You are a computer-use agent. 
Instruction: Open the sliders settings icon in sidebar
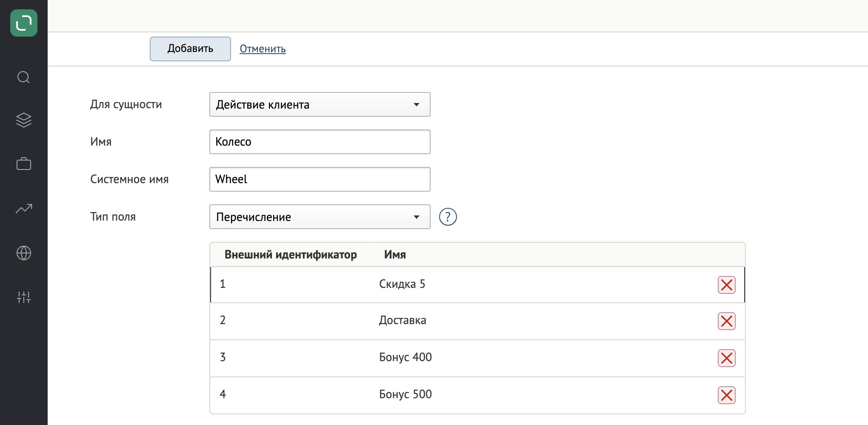24,297
